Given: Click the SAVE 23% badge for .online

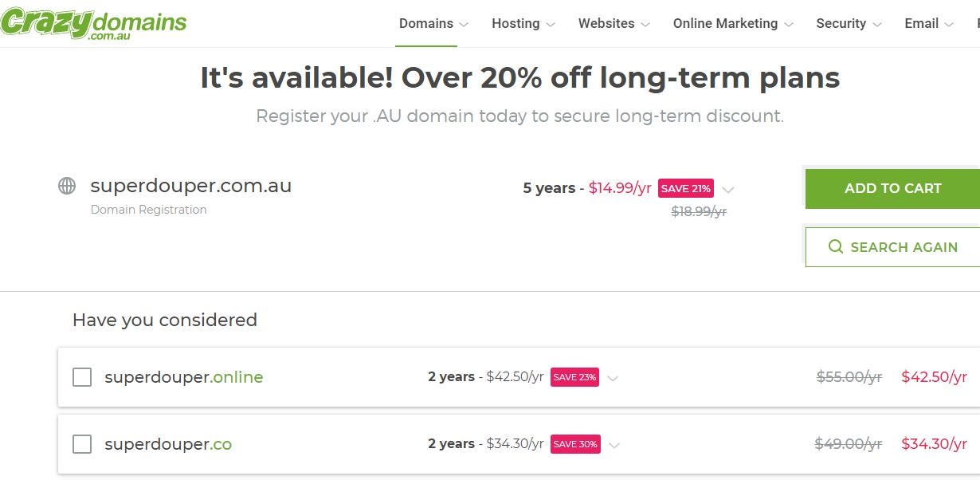Looking at the screenshot, I should tap(574, 377).
